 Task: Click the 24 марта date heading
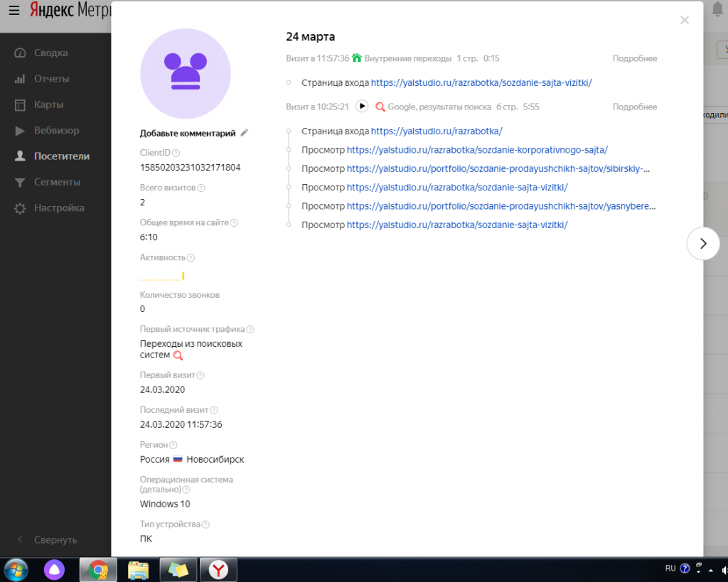coord(310,37)
